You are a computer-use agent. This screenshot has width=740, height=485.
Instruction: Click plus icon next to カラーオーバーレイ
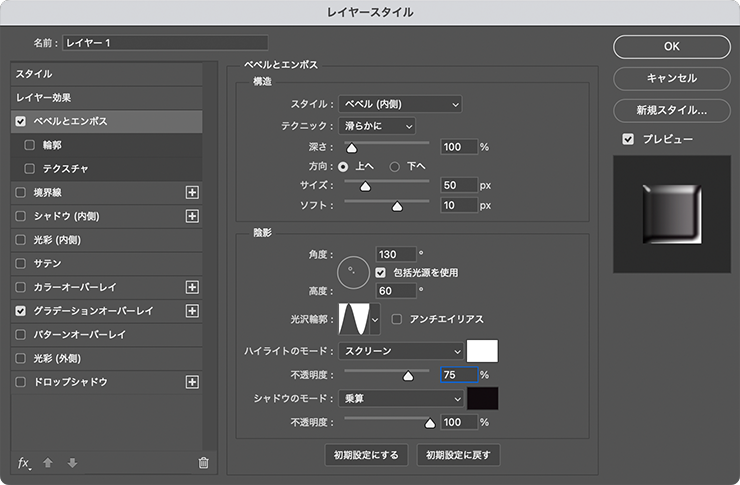tap(193, 287)
